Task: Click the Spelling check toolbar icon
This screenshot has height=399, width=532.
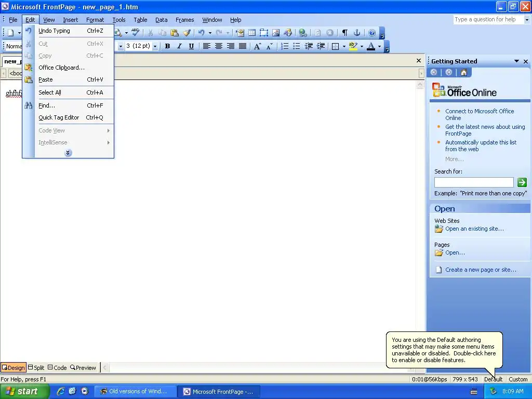Action: click(136, 33)
